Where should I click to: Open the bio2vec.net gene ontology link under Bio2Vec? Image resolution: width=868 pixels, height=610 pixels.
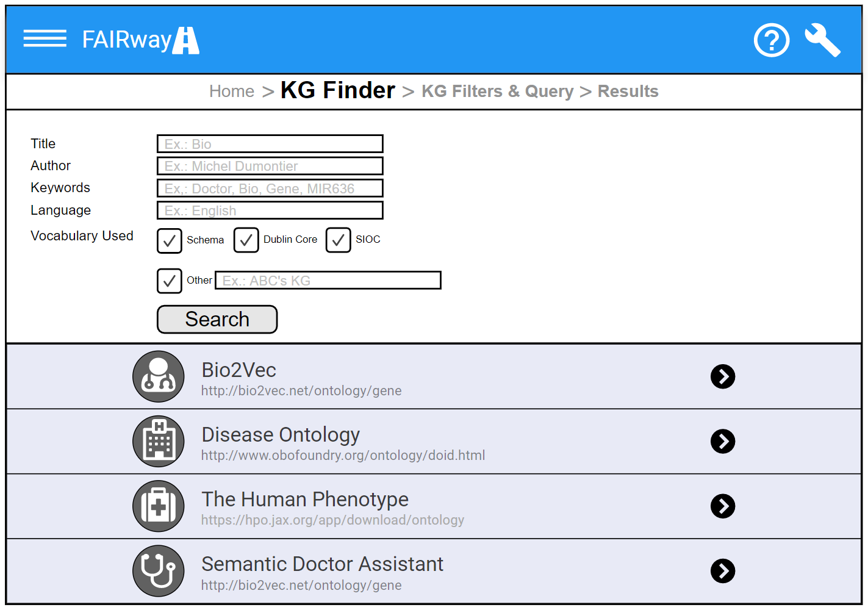(x=301, y=391)
